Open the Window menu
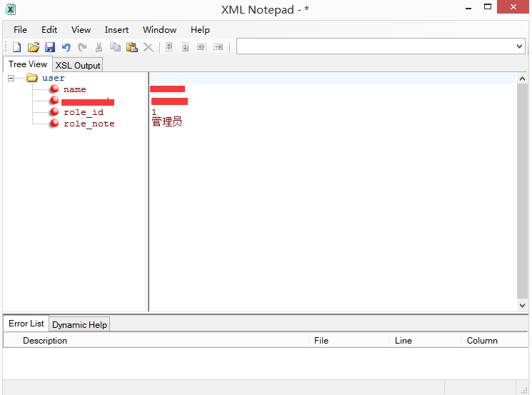Screen dimensions: 532x395 [x=159, y=30]
